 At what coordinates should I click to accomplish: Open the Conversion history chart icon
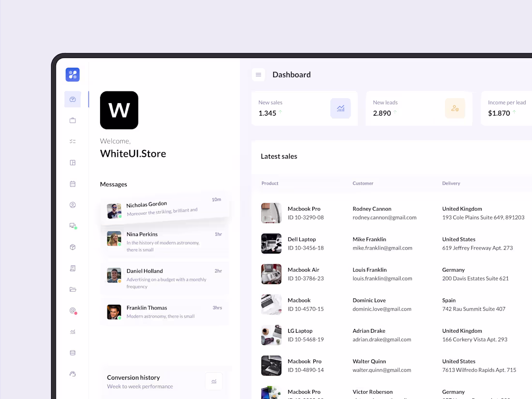pyautogui.click(x=214, y=381)
